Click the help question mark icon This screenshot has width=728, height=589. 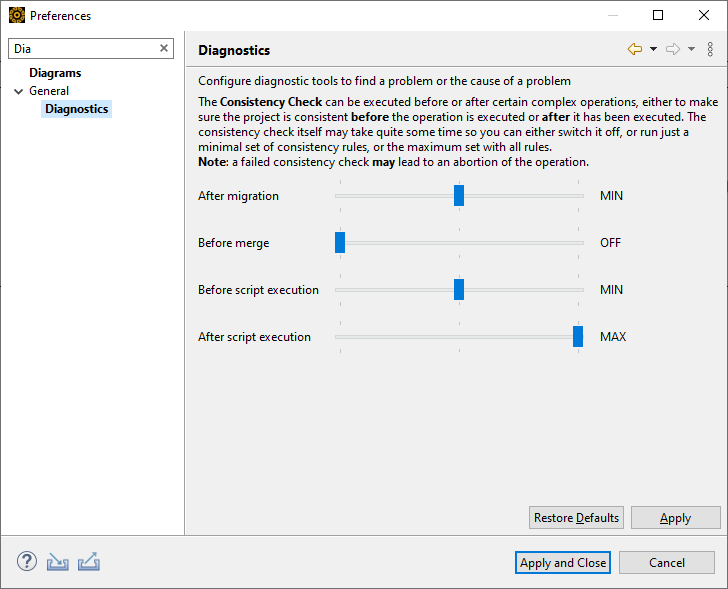click(27, 562)
